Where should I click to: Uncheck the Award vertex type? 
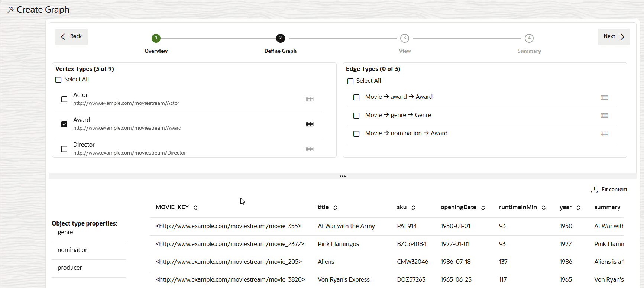click(x=64, y=124)
